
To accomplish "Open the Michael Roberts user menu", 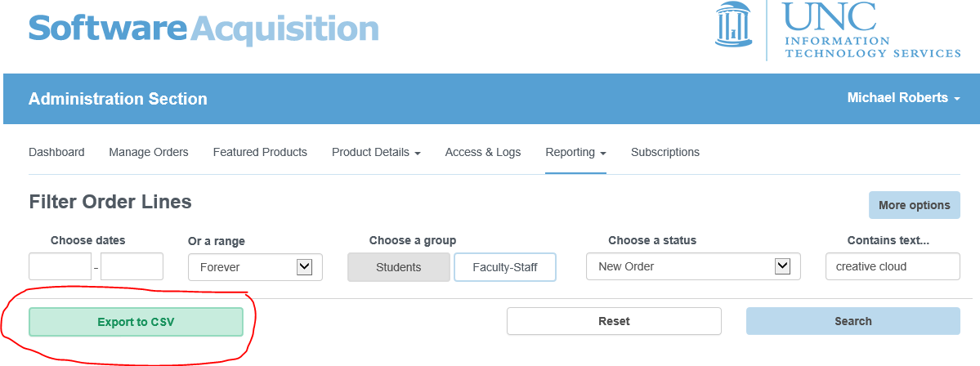I will pyautogui.click(x=903, y=98).
